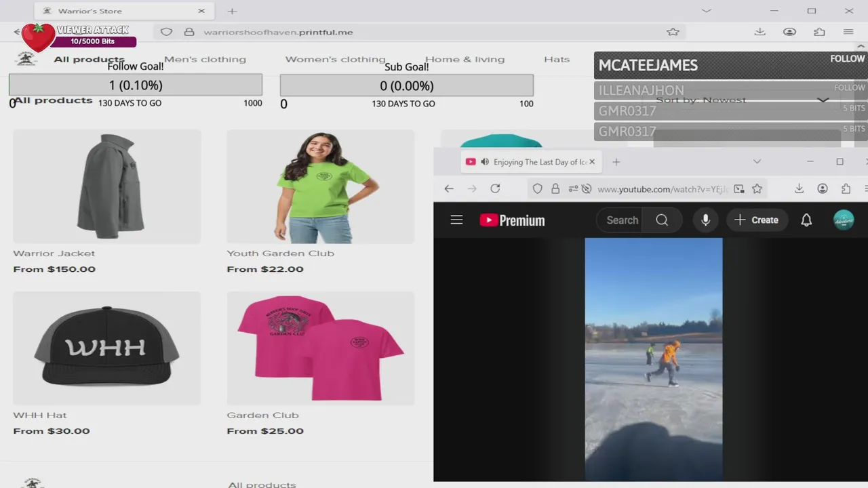
Task: Open tracking protection shield in YouTube window
Action: click(x=537, y=189)
